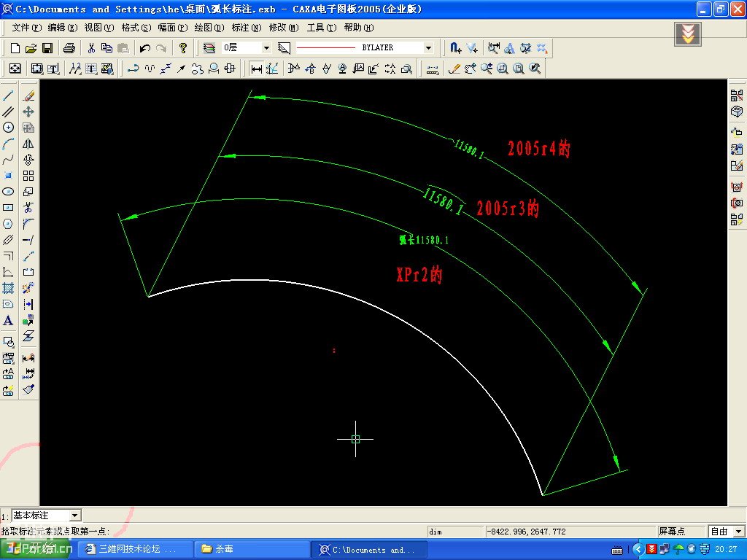Create a new drawing file
747x560 pixels.
coord(15,47)
